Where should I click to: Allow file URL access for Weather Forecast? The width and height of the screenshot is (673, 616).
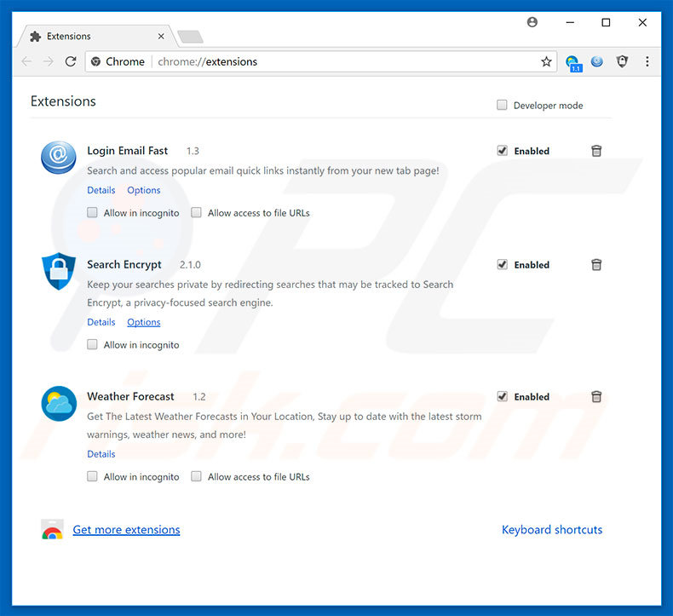(196, 476)
